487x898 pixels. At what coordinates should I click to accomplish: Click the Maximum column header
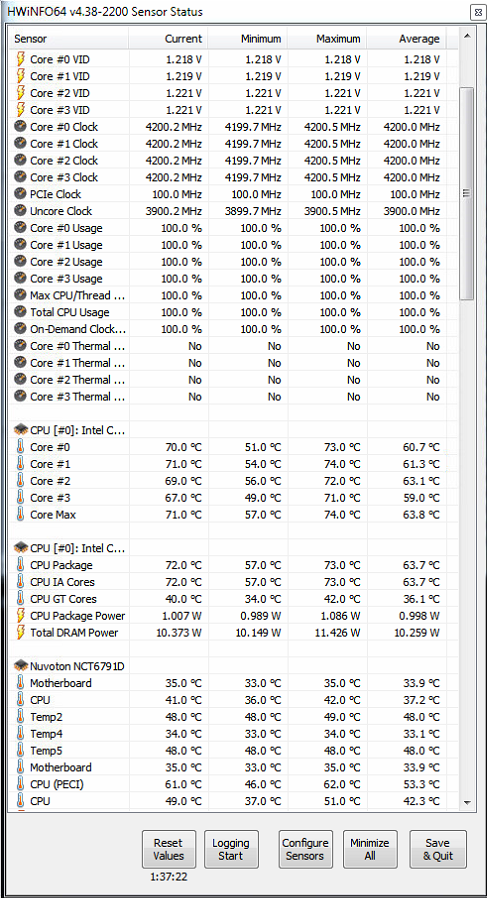click(x=327, y=39)
